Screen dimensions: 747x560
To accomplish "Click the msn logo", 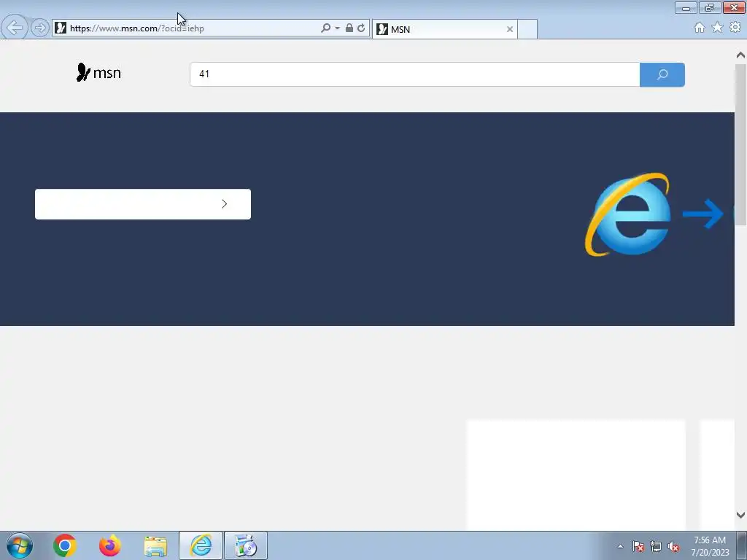I will [x=98, y=72].
